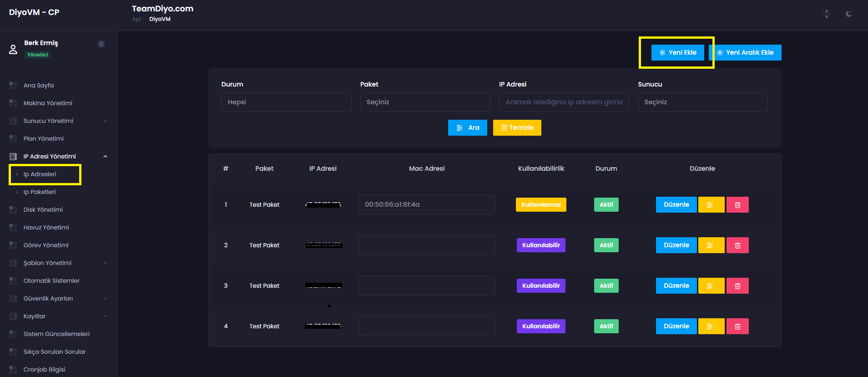Collapse IP Adresi Yönetimi submenu chevron

(x=105, y=156)
